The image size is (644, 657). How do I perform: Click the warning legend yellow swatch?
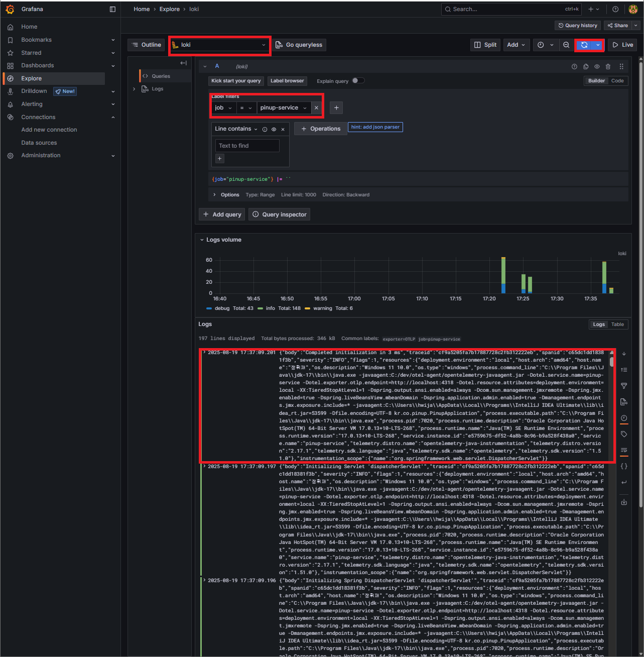pos(307,308)
